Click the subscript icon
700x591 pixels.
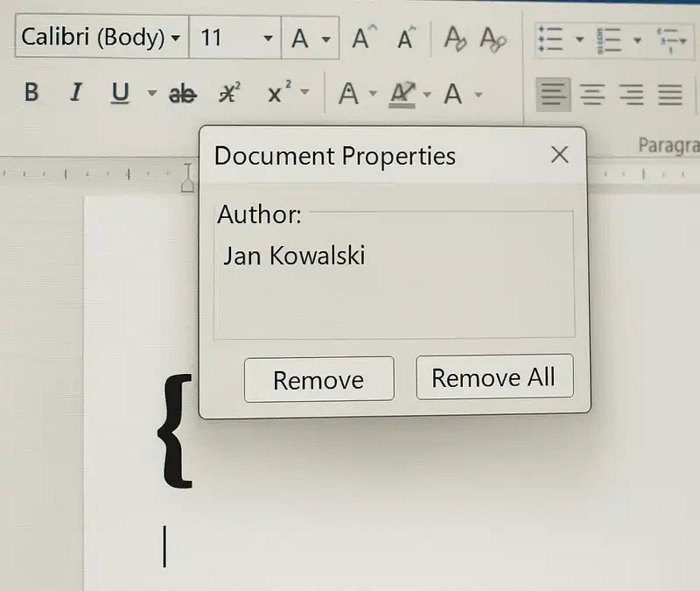pyautogui.click(x=229, y=94)
